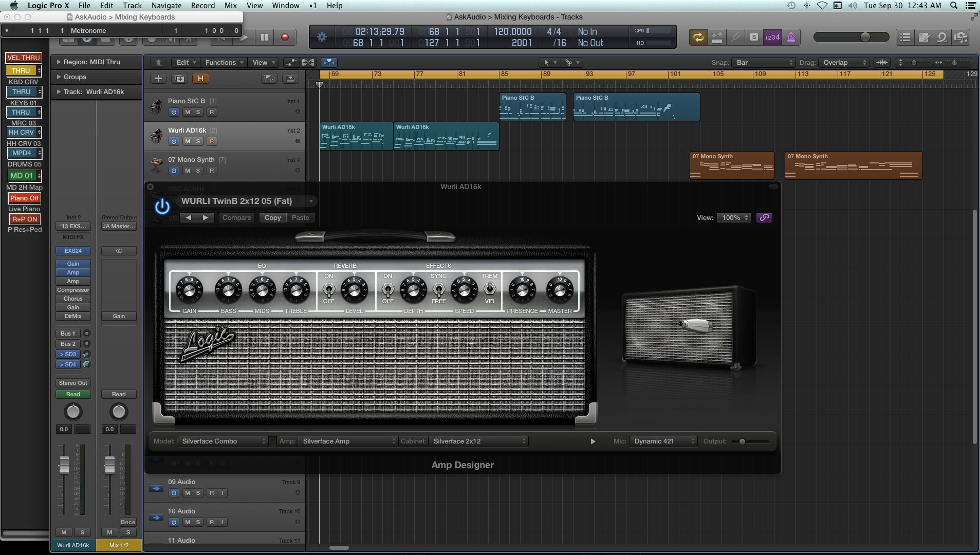This screenshot has width=980, height=555.
Task: Click the LCD display gear icon
Action: point(322,37)
